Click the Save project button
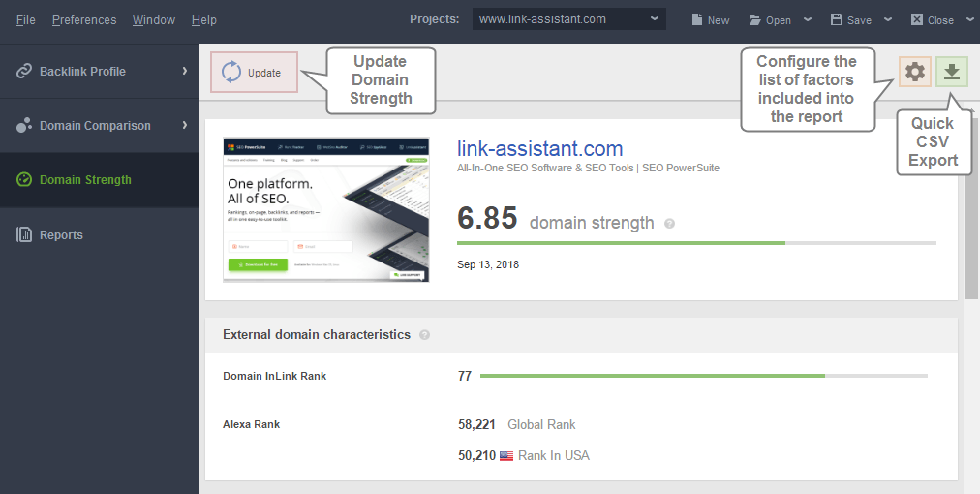980x494 pixels. [850, 20]
